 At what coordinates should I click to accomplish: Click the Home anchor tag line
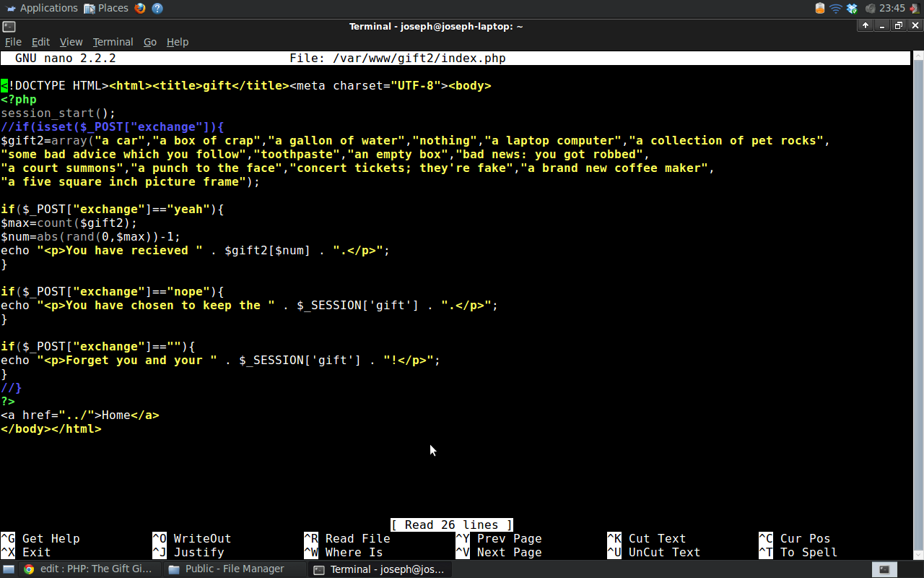pos(80,415)
